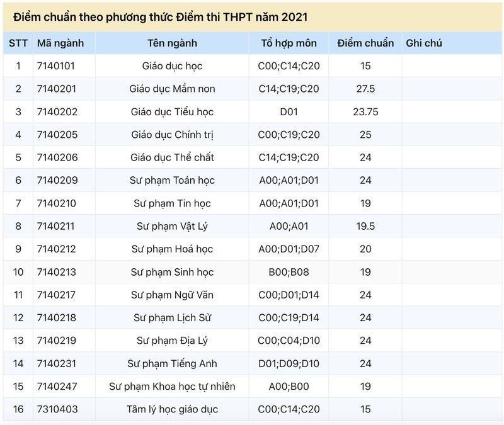
Task: Click the Sư phạm Toán học cell
Action: [172, 180]
